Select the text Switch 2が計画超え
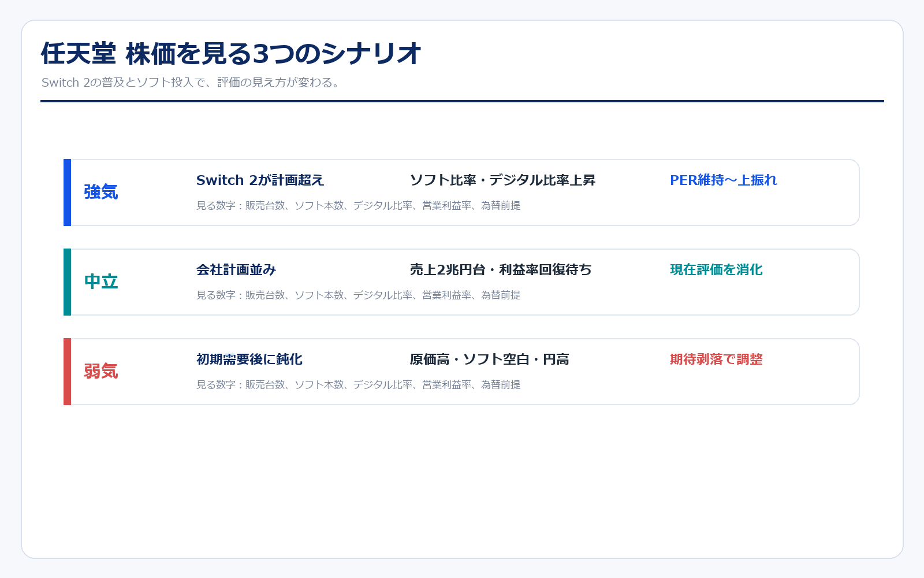 (260, 180)
